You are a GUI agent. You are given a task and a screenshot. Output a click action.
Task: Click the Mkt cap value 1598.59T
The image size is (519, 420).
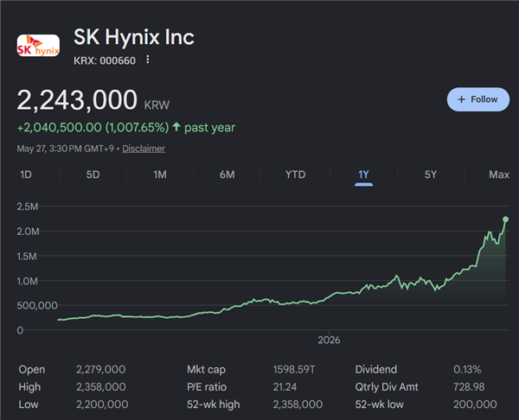(x=294, y=369)
